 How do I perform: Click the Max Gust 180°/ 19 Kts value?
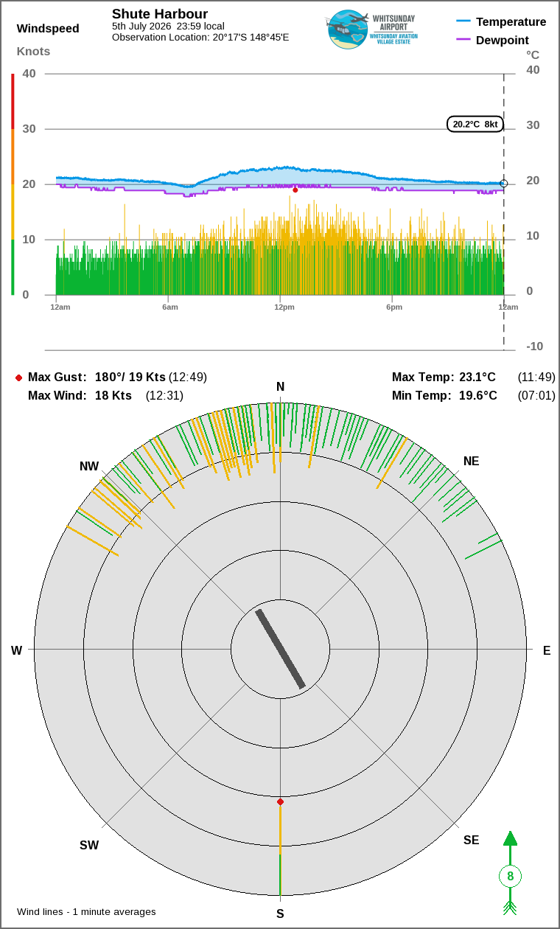point(130,377)
